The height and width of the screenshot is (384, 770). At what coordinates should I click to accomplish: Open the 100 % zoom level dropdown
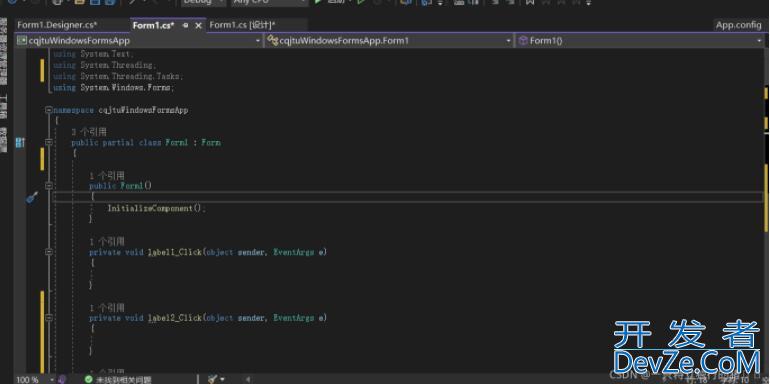34,379
